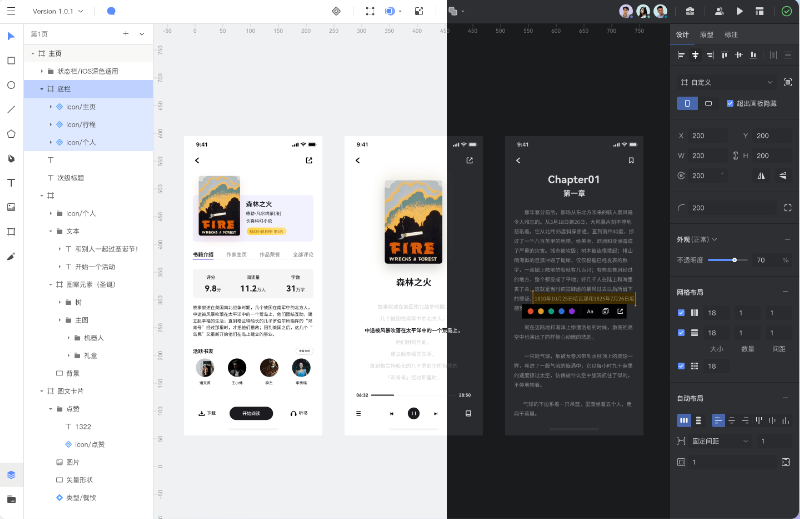The image size is (800, 519).
Task: Select the 矢量形状 layer
Action: pos(89,480)
